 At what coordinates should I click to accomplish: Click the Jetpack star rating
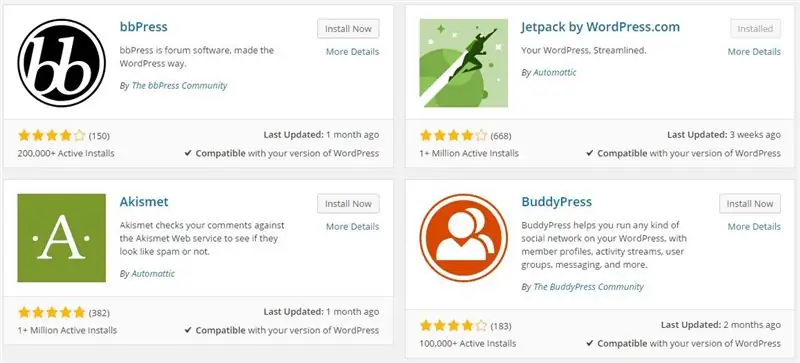click(454, 136)
